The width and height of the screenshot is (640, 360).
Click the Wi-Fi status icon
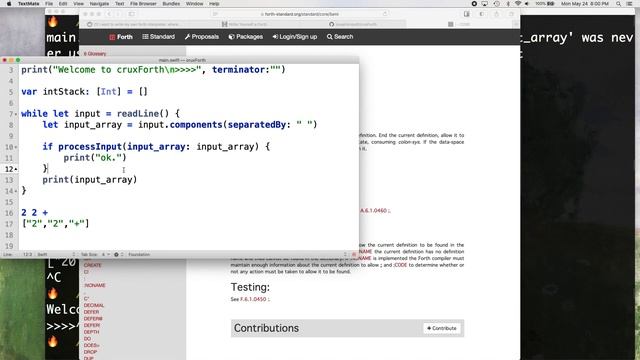coord(518,4)
